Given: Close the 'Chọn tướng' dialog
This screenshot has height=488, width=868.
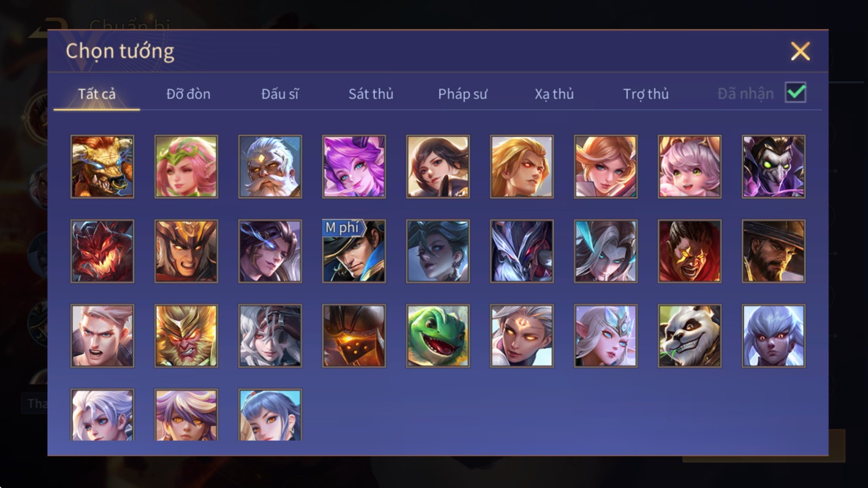Looking at the screenshot, I should [800, 51].
